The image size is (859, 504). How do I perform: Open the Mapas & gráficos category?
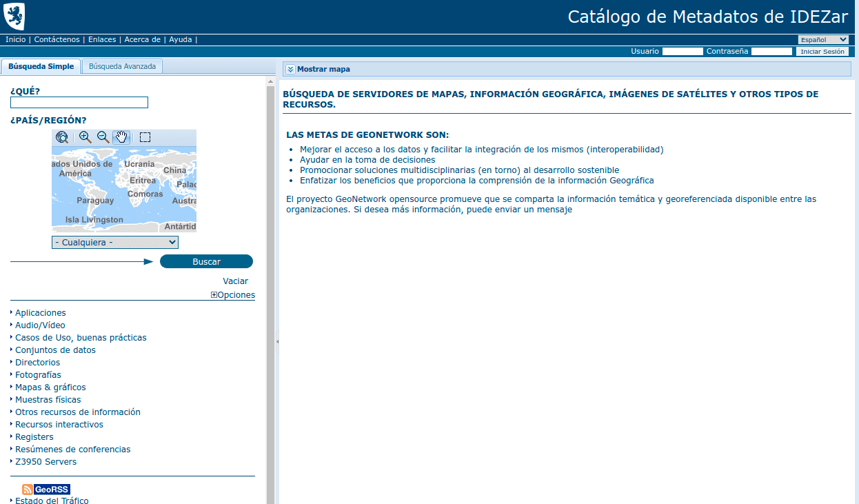tap(50, 387)
